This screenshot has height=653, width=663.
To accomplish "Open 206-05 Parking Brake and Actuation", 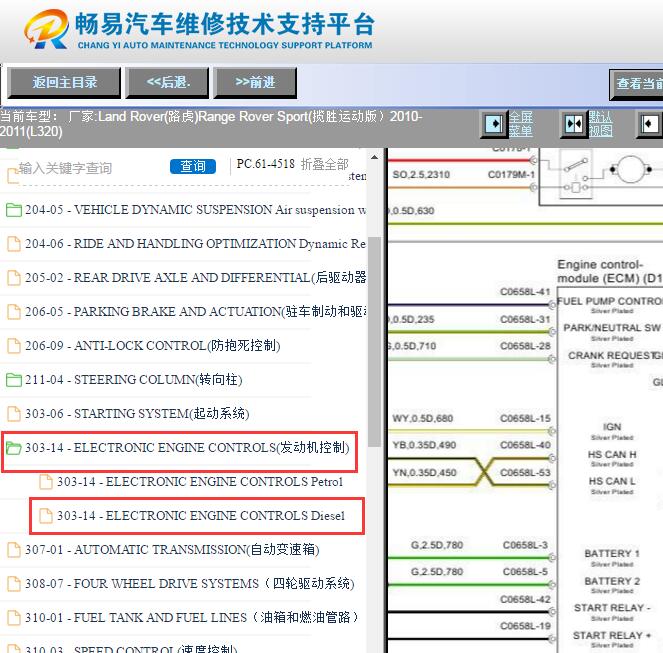I will point(196,312).
